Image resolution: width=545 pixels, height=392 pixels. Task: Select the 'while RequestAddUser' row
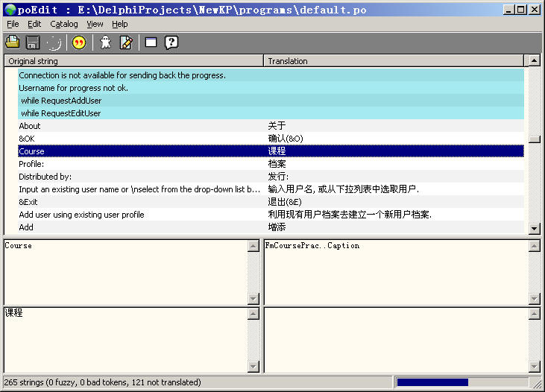[x=271, y=101]
